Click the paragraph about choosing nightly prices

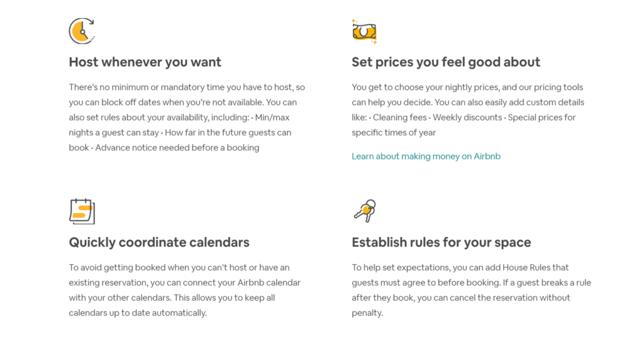coord(468,109)
